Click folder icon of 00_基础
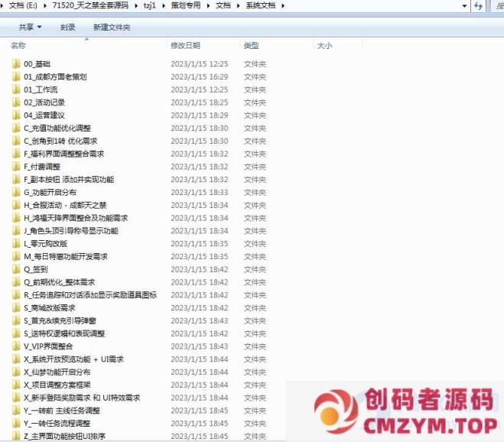This screenshot has height=442, width=504. pos(16,64)
